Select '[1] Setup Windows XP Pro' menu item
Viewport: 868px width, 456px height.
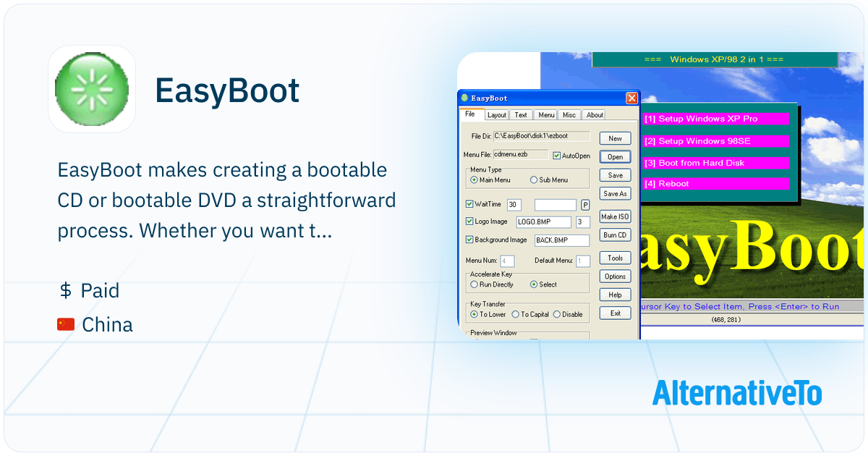[715, 119]
